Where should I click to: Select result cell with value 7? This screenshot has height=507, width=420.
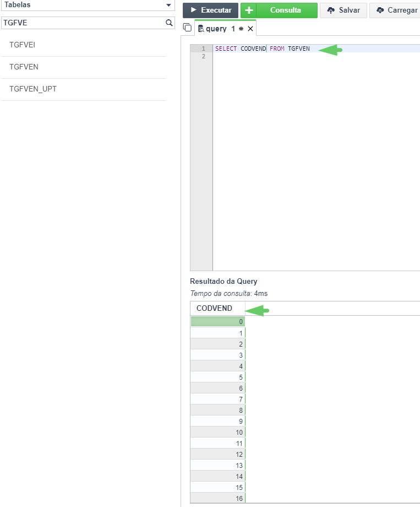[218, 399]
